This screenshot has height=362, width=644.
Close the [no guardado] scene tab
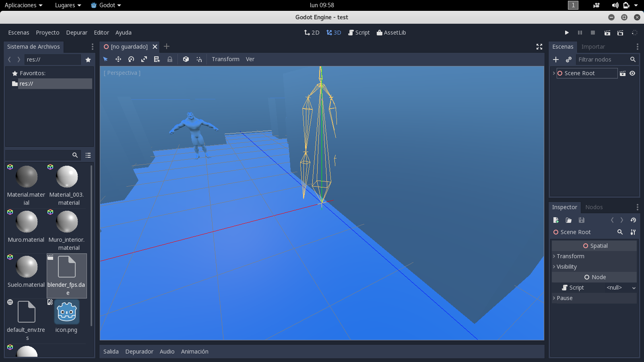155,47
